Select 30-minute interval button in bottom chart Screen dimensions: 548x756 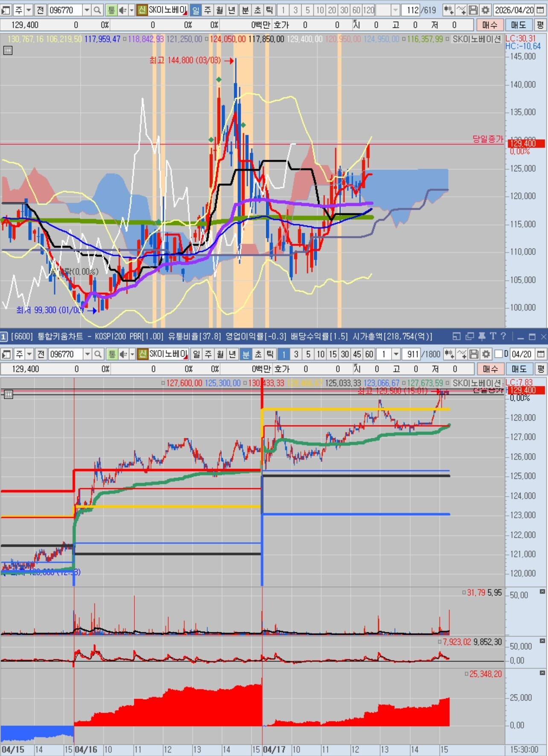pos(345,354)
